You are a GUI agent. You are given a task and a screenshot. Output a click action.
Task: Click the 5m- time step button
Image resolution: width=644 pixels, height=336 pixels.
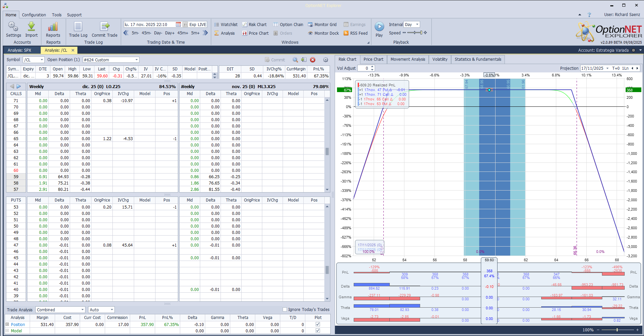[x=135, y=33]
